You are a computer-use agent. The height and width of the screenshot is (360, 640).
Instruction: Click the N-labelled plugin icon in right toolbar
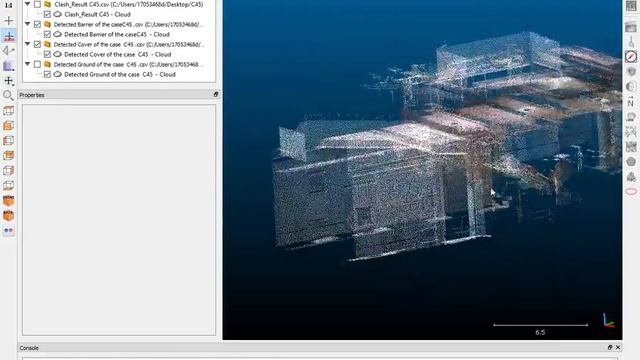[631, 102]
